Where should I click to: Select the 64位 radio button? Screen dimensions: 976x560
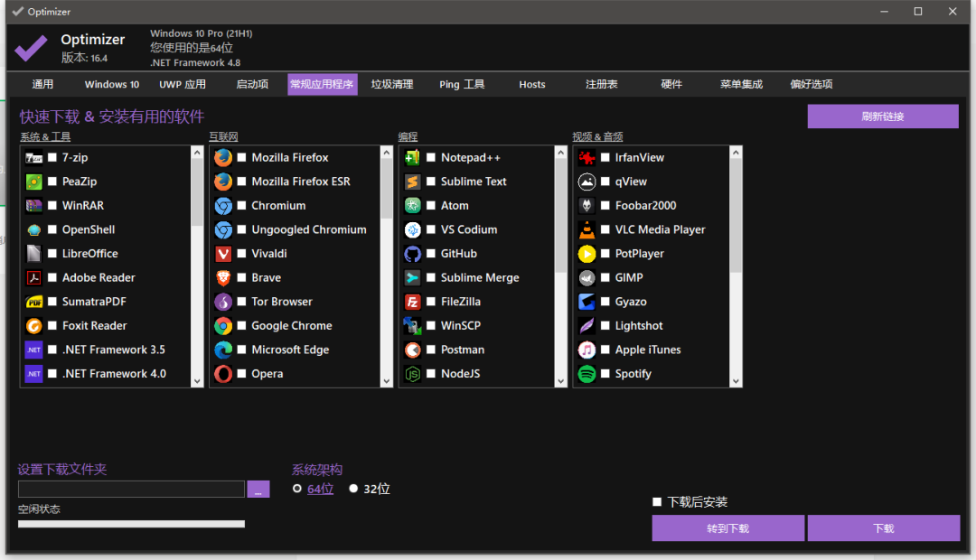(297, 489)
